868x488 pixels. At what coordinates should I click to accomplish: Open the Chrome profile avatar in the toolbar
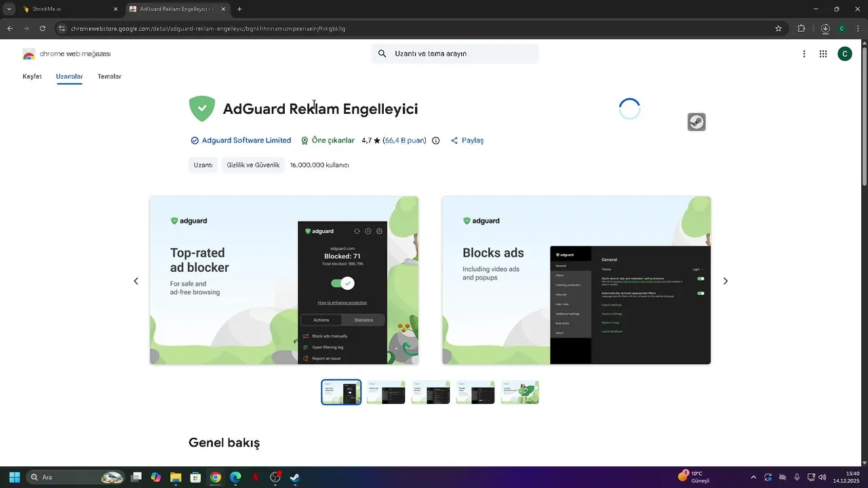point(842,28)
